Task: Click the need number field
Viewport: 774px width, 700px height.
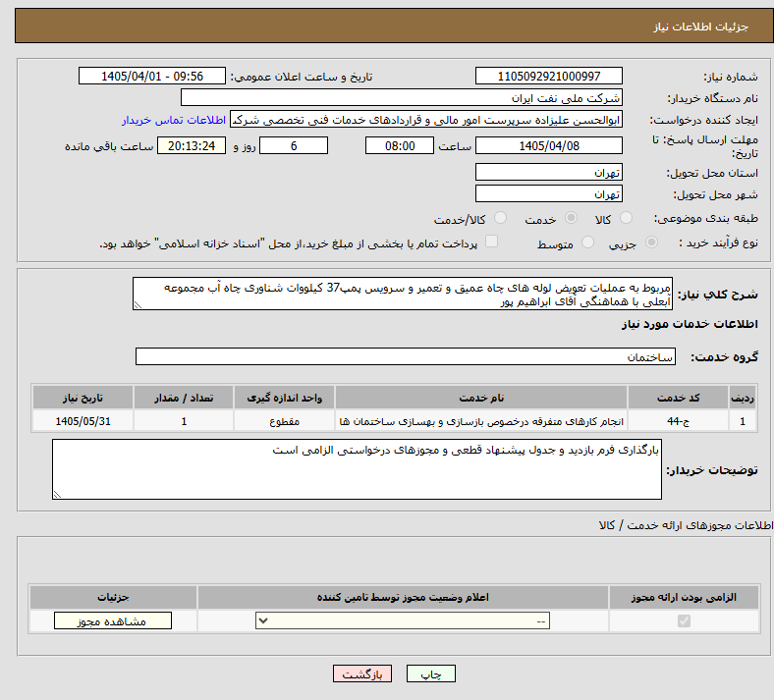Action: pyautogui.click(x=549, y=76)
